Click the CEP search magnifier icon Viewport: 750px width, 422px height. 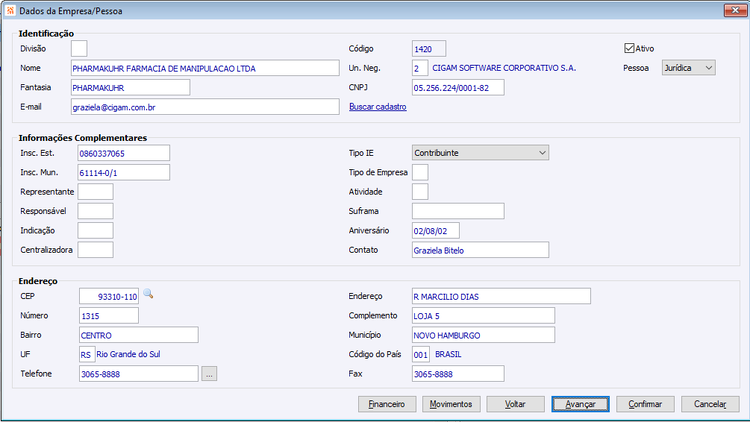148,294
